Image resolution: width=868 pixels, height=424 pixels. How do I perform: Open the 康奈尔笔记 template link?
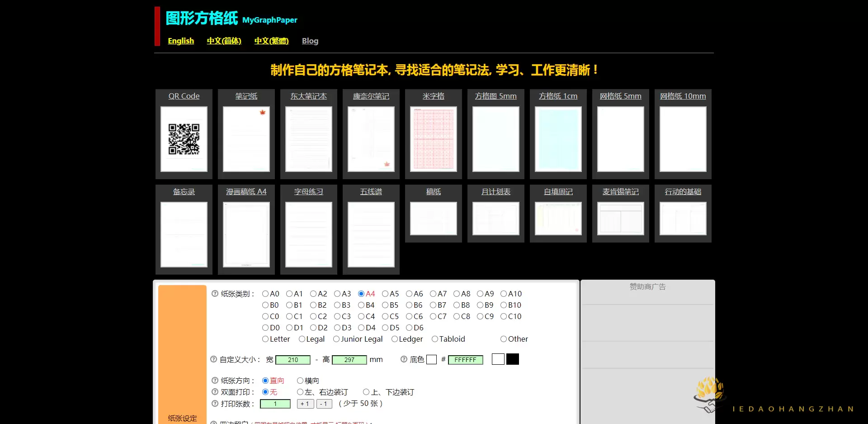[371, 96]
